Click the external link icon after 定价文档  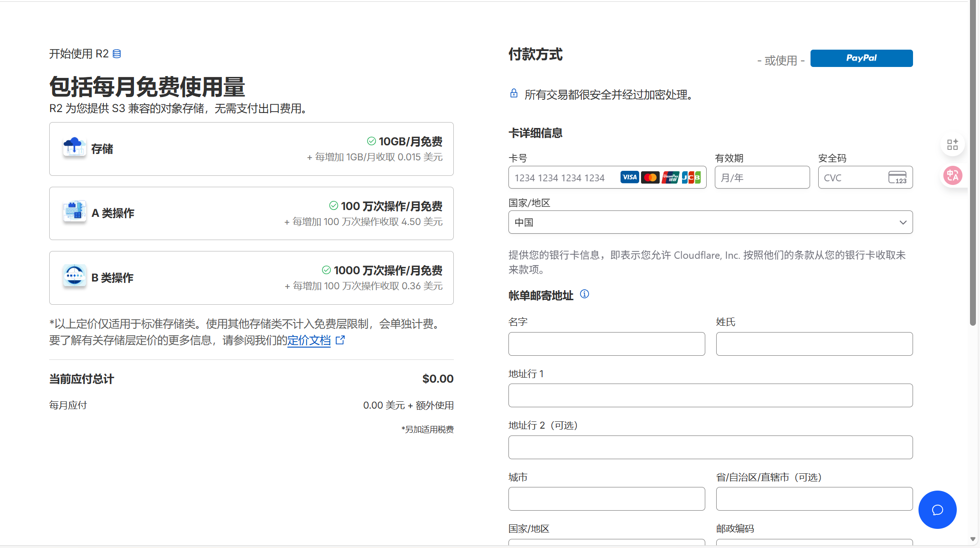(x=340, y=340)
